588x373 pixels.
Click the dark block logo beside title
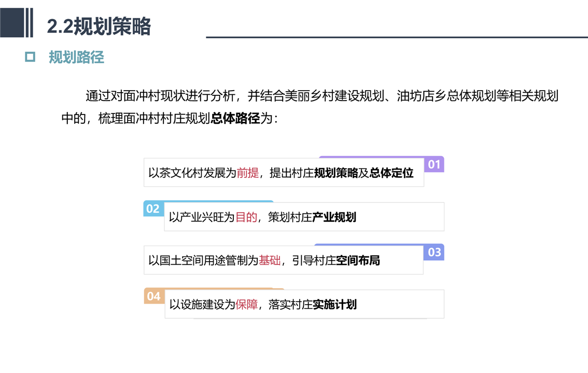coord(17,22)
